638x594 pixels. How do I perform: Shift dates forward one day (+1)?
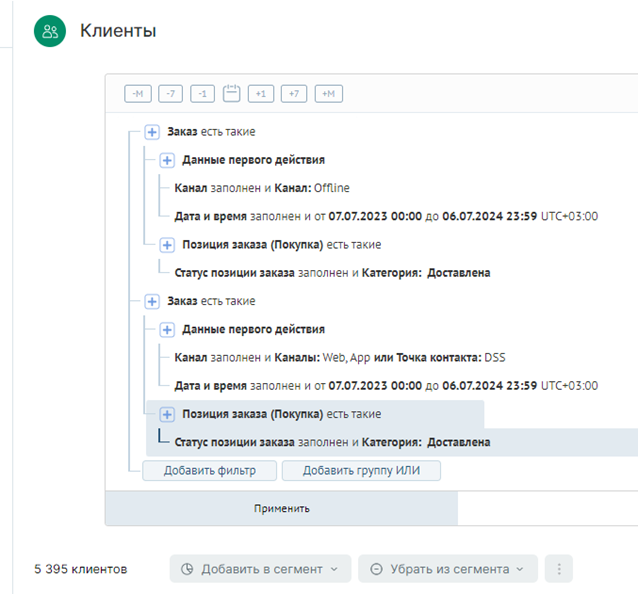pos(262,93)
